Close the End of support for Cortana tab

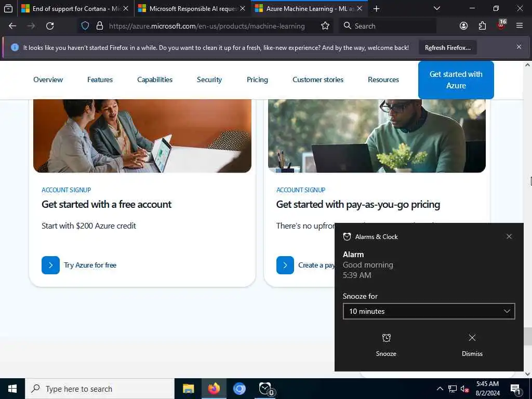pos(126,8)
